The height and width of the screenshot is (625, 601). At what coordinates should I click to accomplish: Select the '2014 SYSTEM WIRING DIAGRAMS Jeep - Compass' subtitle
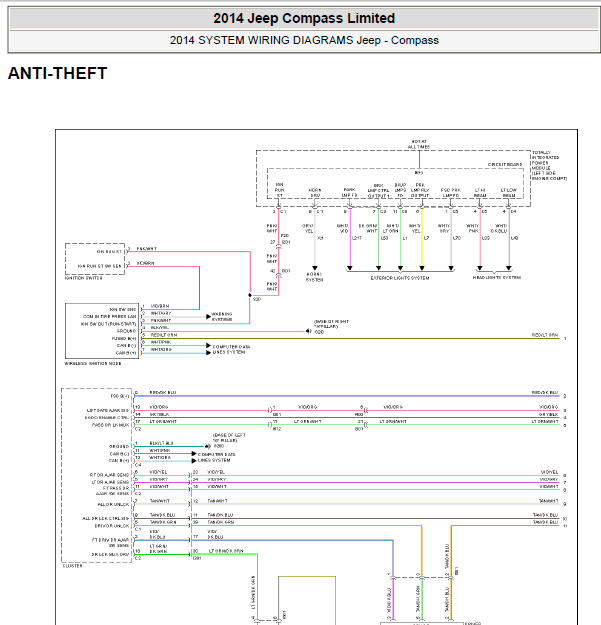(x=304, y=40)
